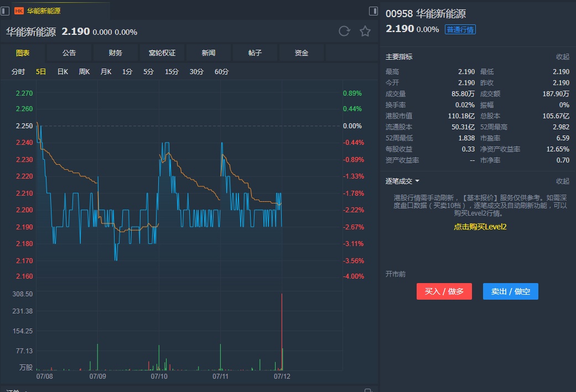Click the 07/09 date label on axis

coord(98,376)
